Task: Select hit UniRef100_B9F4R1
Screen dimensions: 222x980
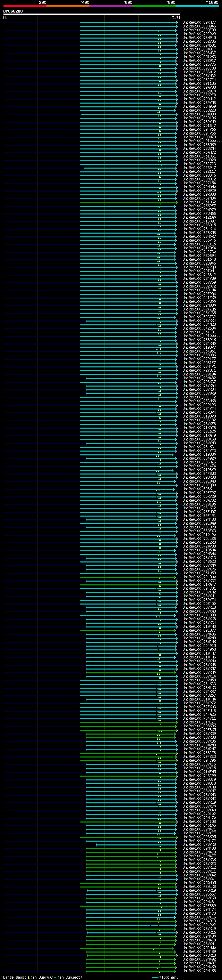Action: tap(199, 516)
